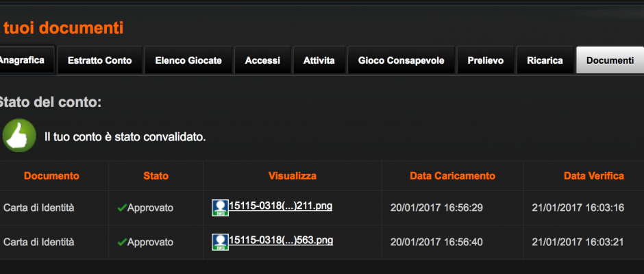Switch to the Estratto Conto tab
644x274 pixels.
[x=100, y=60]
